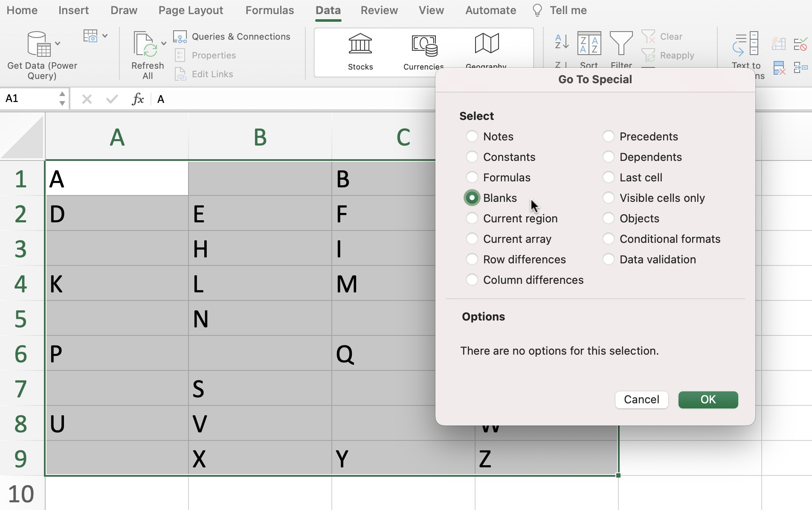Click OK to confirm Blanks selection
The width and height of the screenshot is (812, 510).
pyautogui.click(x=708, y=400)
